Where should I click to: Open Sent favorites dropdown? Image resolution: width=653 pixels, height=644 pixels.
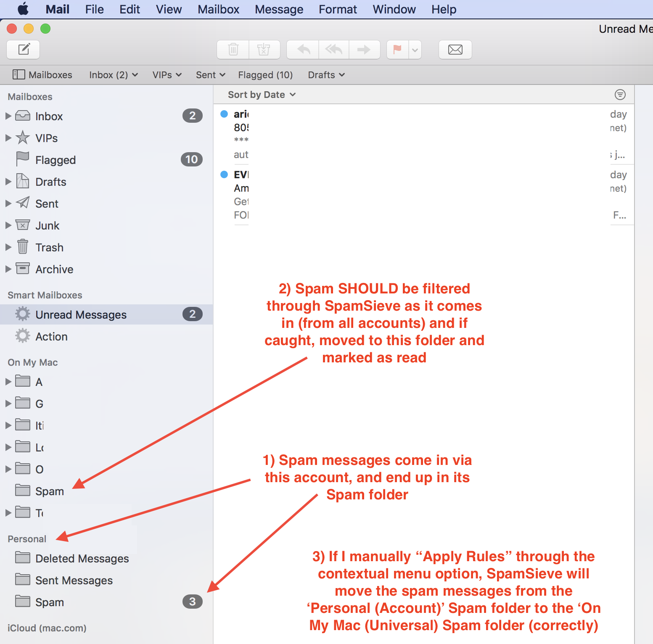211,75
